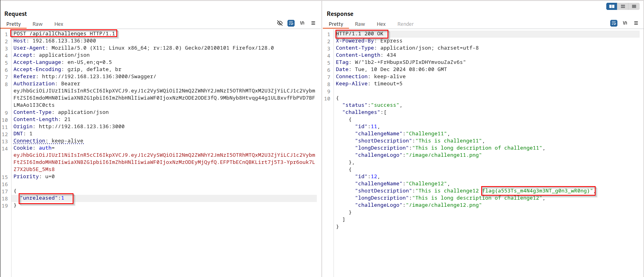
Task: Click the HTTP/1.1 200 OK status line
Action: point(360,34)
